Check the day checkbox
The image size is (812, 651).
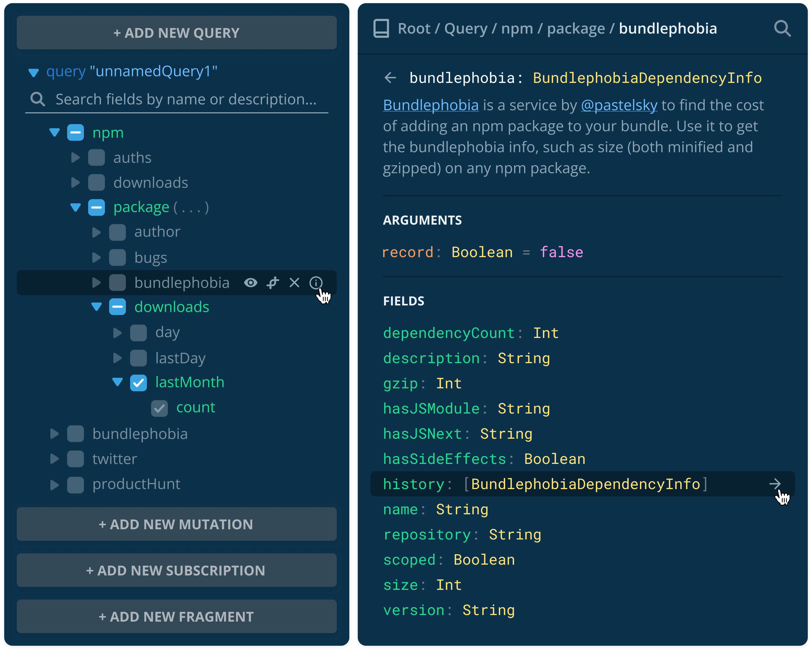pyautogui.click(x=138, y=333)
